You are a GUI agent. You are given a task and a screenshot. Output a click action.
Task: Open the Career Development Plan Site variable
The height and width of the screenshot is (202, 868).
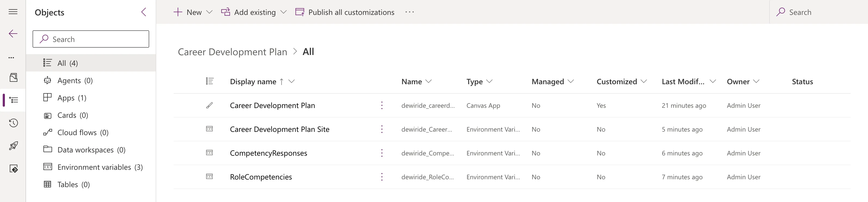[280, 129]
